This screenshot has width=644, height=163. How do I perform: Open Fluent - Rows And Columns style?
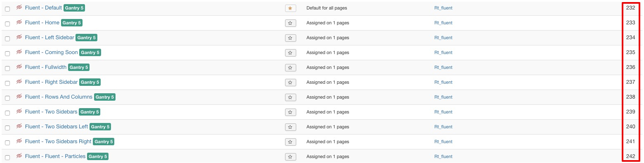[x=59, y=97]
